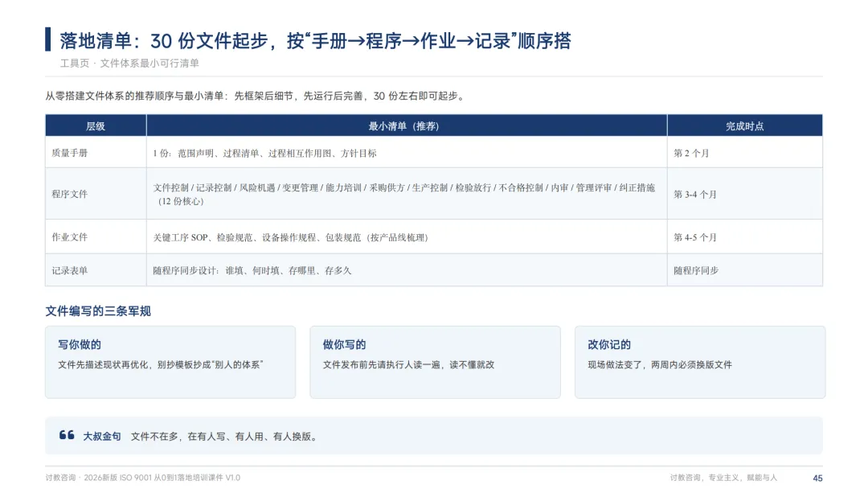Click the 层级 column header
The width and height of the screenshot is (868, 489).
coord(96,125)
